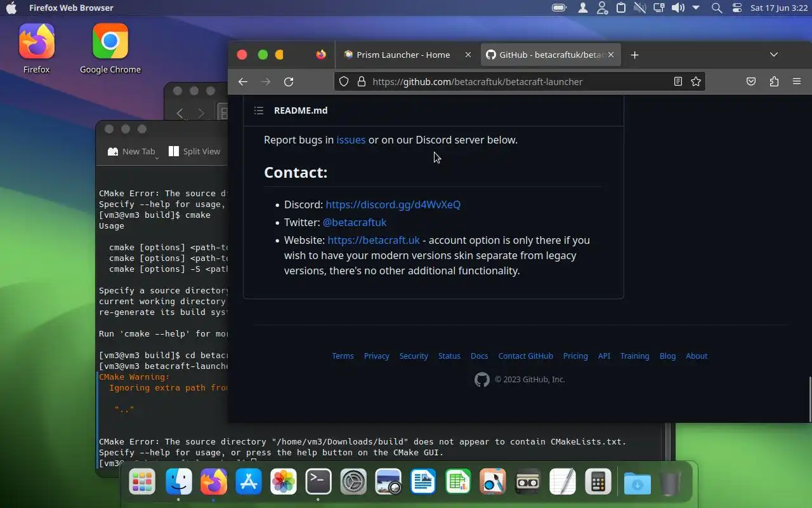Open the @betacraftuk Twitter link
This screenshot has height=508, width=812.
pyautogui.click(x=355, y=222)
